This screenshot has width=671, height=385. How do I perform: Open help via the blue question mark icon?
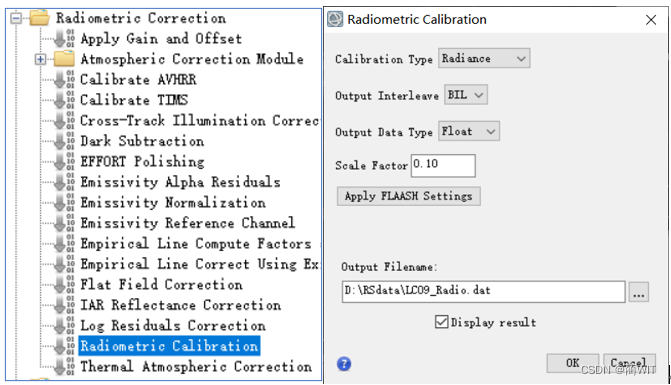(344, 364)
